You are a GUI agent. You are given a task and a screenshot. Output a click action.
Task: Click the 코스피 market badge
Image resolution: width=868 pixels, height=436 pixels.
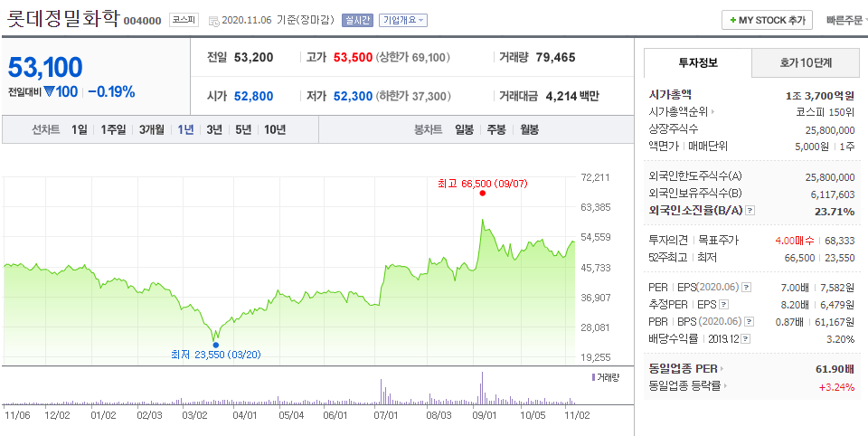click(x=184, y=20)
